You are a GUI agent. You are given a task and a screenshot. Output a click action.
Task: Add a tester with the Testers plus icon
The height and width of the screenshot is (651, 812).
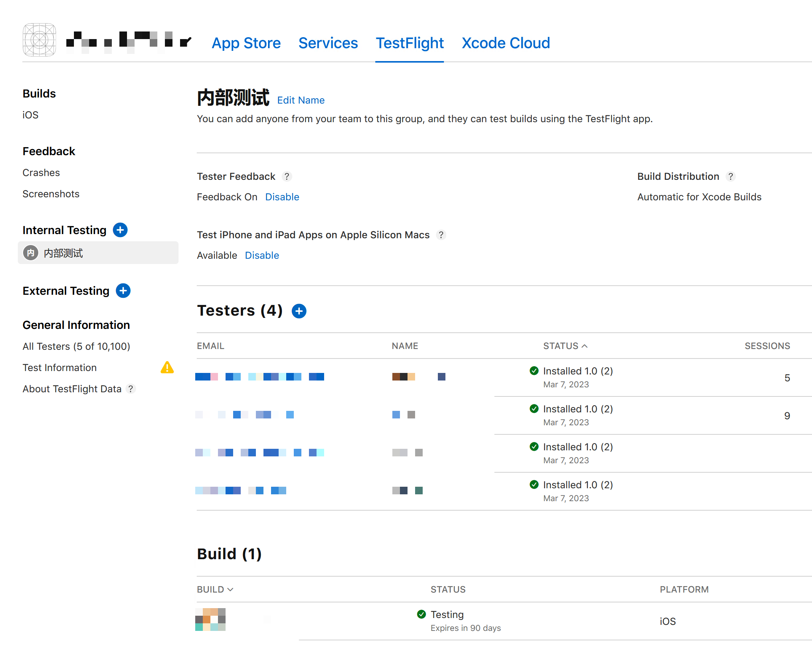pos(299,311)
